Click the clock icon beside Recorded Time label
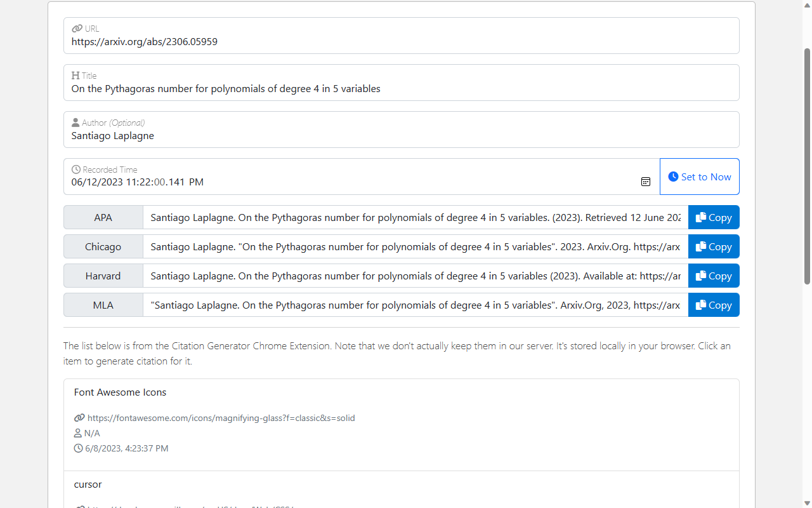Image resolution: width=812 pixels, height=508 pixels. click(76, 170)
